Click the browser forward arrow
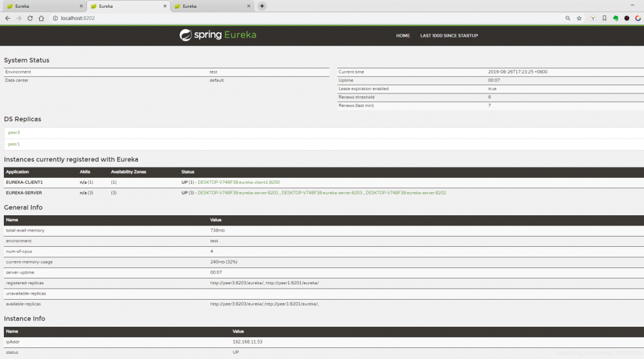The width and height of the screenshot is (644, 359). tap(19, 18)
